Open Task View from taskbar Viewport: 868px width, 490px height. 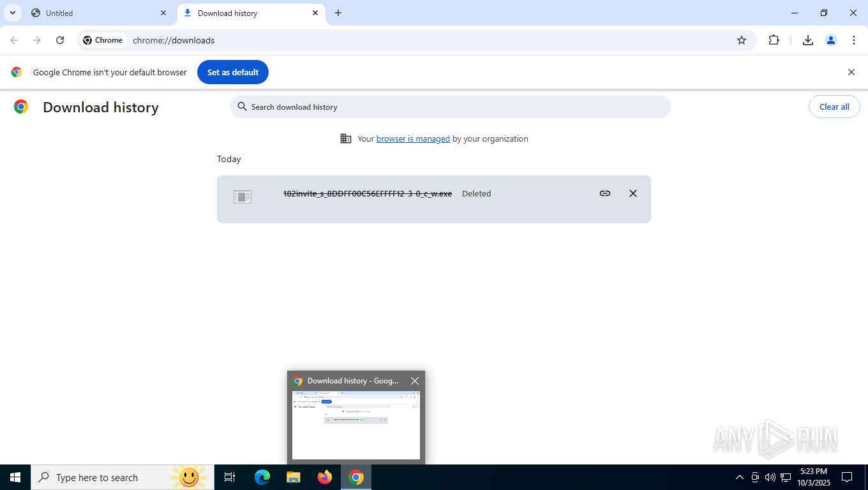pos(230,477)
